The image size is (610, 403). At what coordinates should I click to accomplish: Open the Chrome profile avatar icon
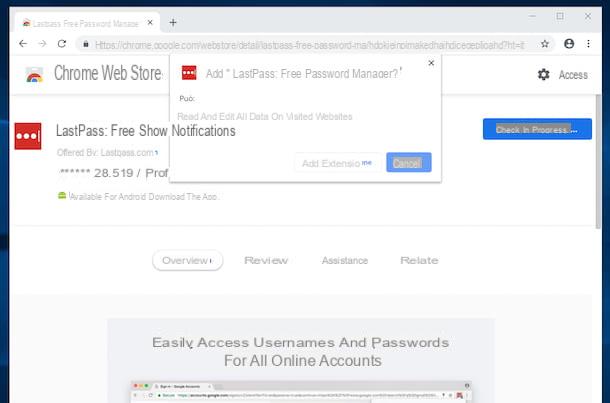(x=569, y=44)
